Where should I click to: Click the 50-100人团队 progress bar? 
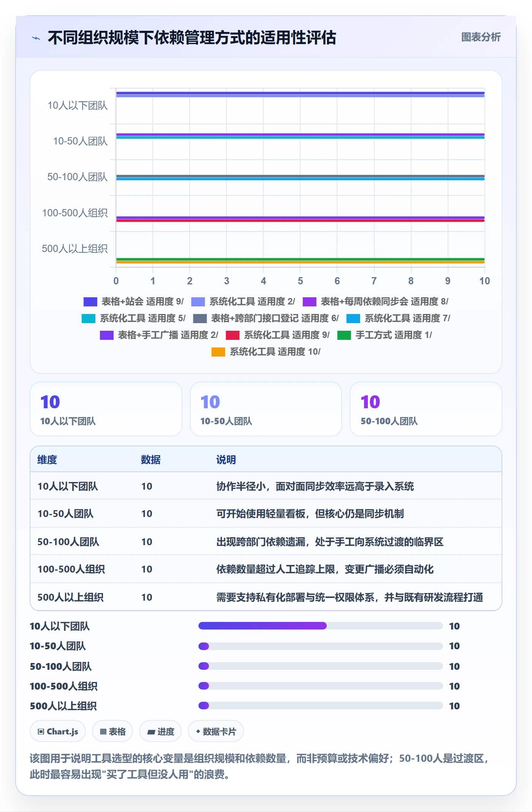click(x=321, y=666)
